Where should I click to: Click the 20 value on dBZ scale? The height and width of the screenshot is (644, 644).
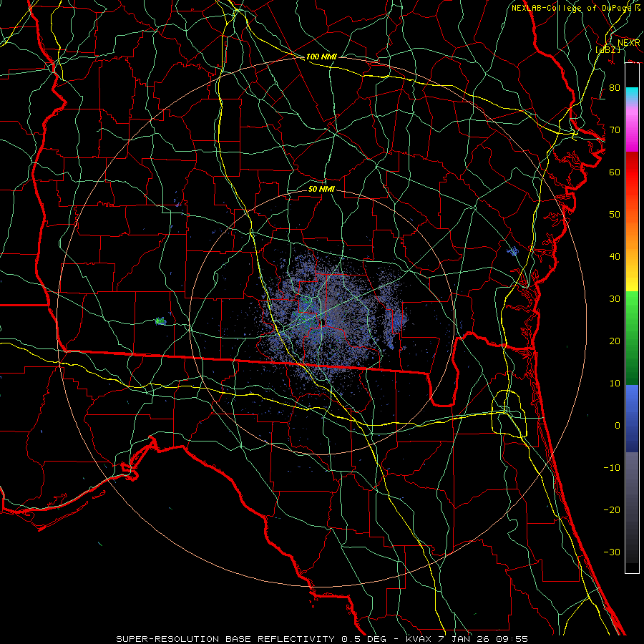coord(615,341)
